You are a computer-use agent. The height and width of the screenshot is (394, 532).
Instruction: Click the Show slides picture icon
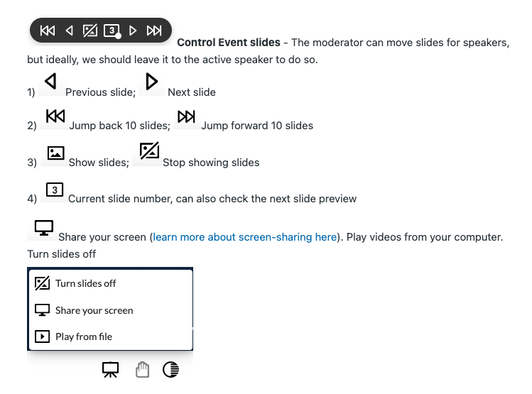55,153
